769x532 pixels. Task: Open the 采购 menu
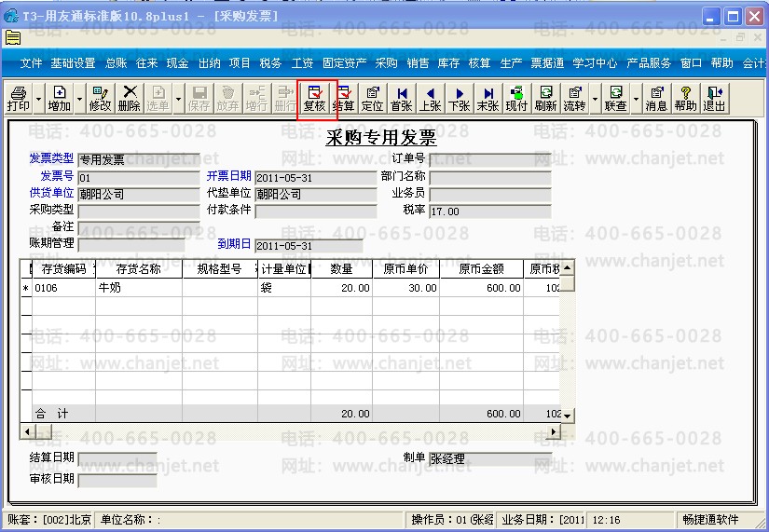[x=386, y=63]
